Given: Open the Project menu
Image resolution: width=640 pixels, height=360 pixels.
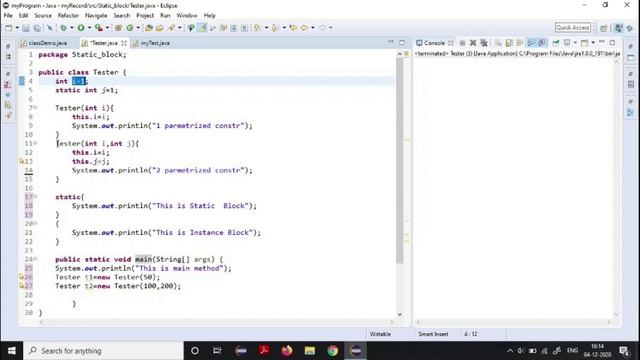Looking at the screenshot, I should coord(145,16).
